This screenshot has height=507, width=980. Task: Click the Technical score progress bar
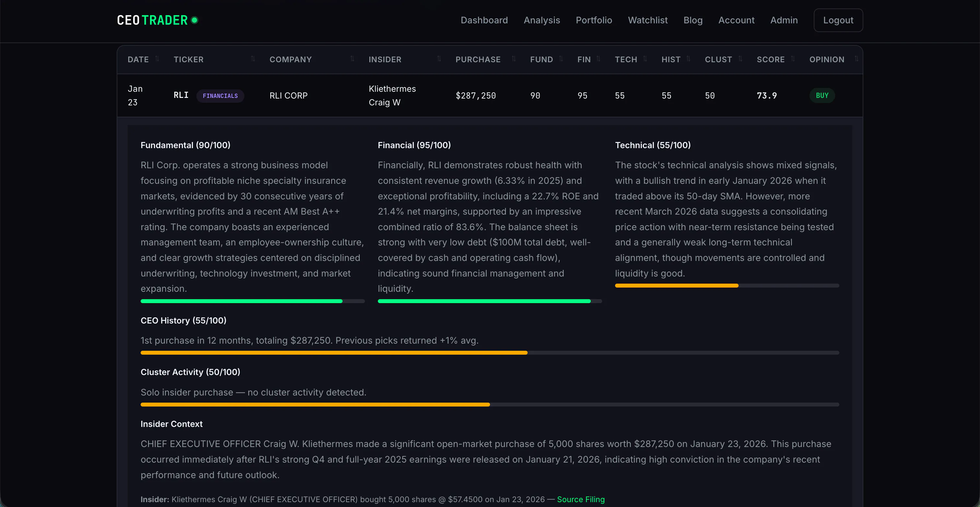pyautogui.click(x=727, y=286)
